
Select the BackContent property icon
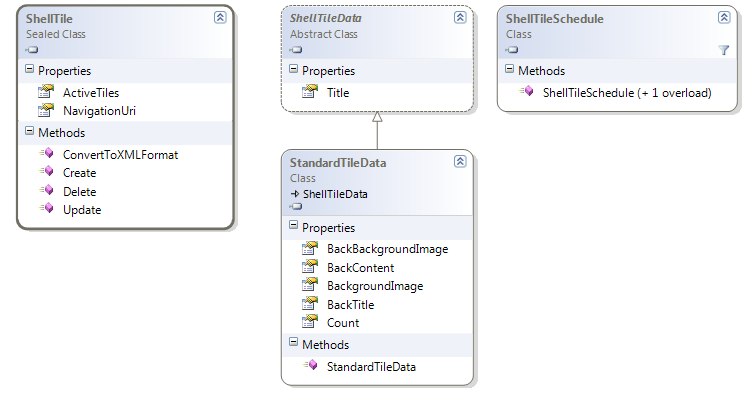pos(310,267)
